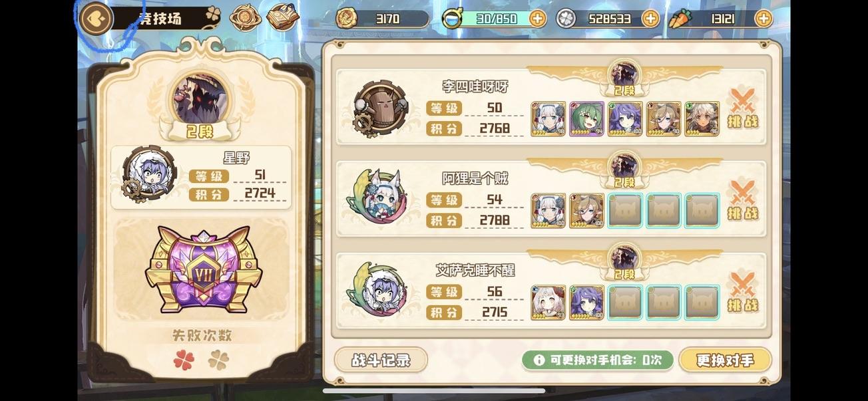Image resolution: width=868 pixels, height=401 pixels.
Task: Tap the first empty team slot of 阿狸是个贼
Action: tap(626, 211)
